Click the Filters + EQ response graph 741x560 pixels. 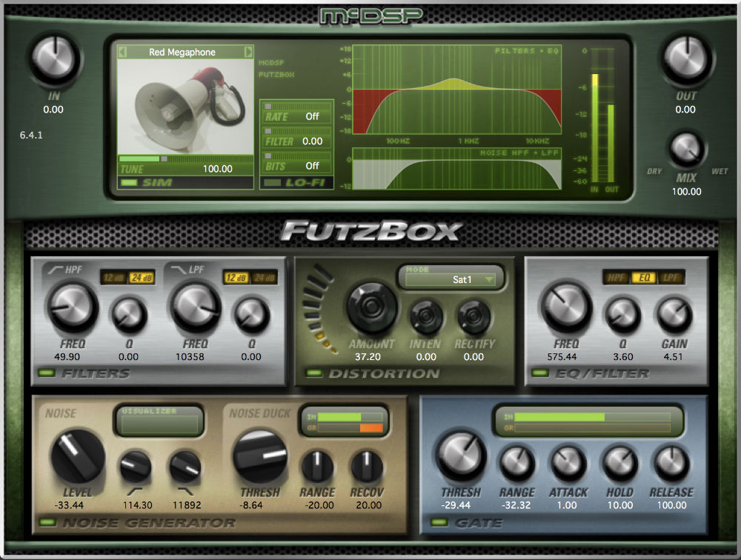[457, 90]
